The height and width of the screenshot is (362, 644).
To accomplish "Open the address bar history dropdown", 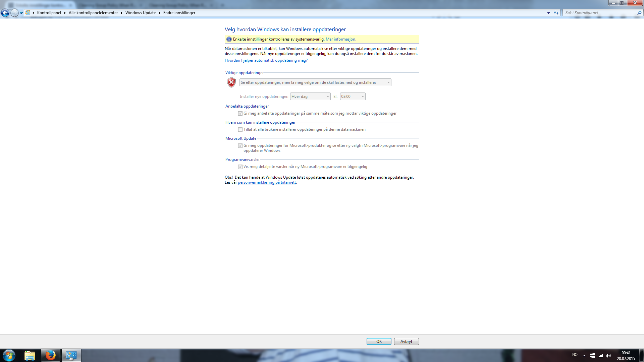I will 548,13.
